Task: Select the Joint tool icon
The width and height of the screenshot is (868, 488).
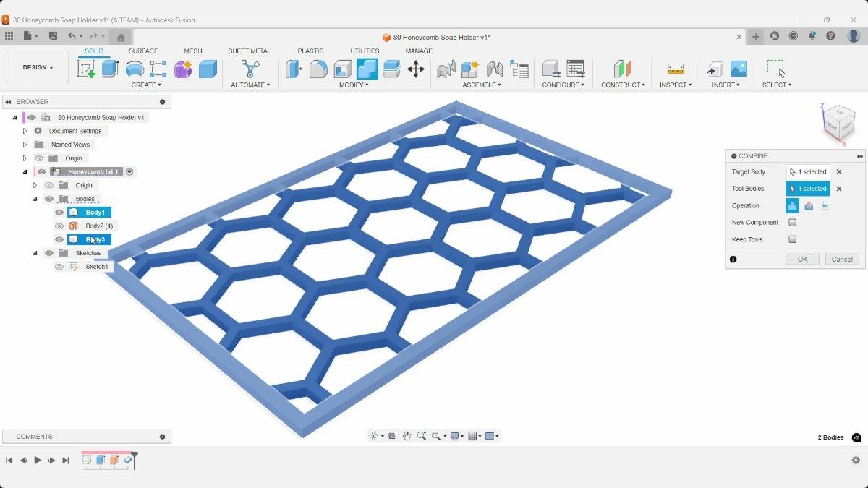Action: coord(495,69)
